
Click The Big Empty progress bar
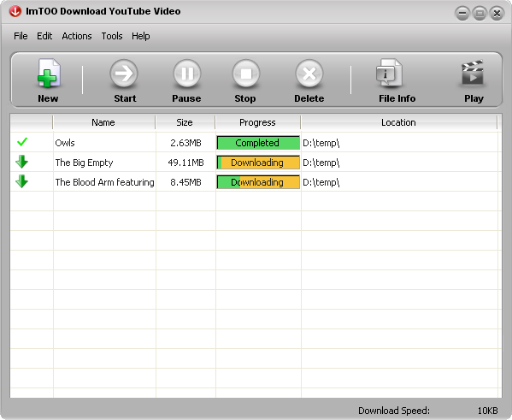click(x=258, y=163)
